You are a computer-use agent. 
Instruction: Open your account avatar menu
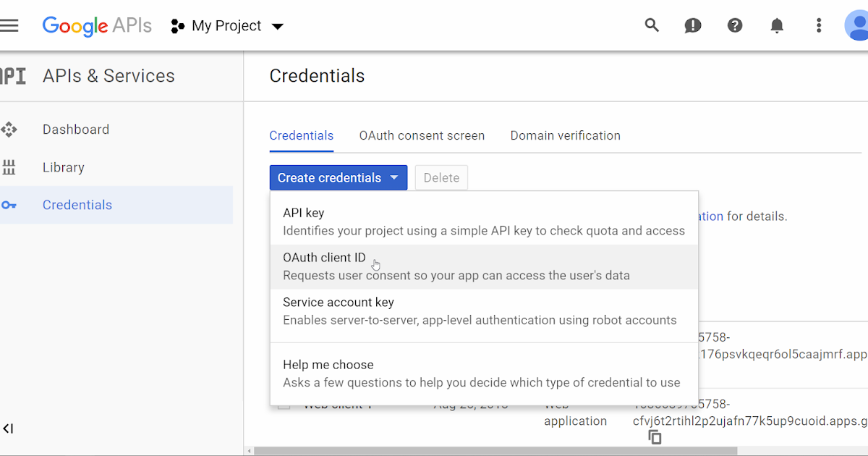tap(857, 25)
